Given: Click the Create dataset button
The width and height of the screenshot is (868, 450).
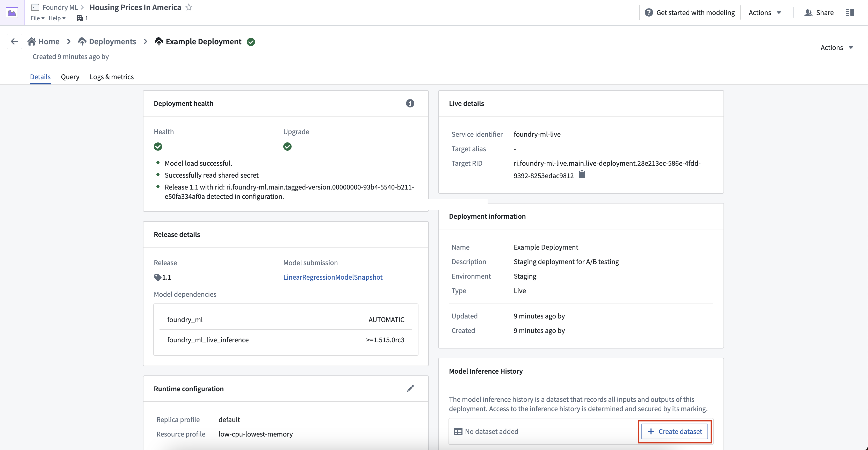Looking at the screenshot, I should pyautogui.click(x=675, y=431).
